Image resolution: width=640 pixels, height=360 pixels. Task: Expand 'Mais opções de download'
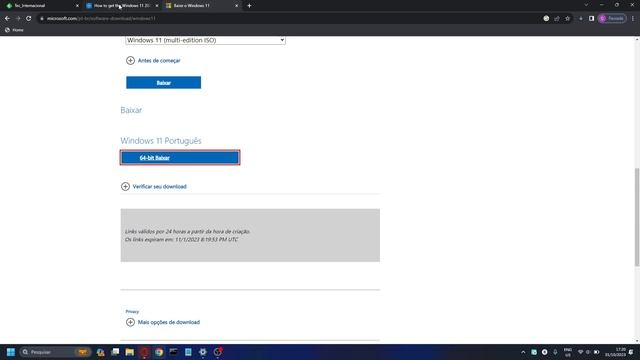[x=163, y=322]
